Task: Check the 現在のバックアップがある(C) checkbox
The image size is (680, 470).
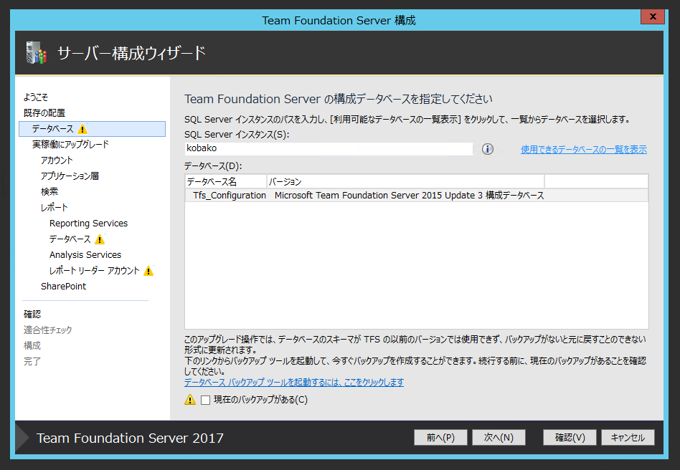Action: (x=206, y=400)
